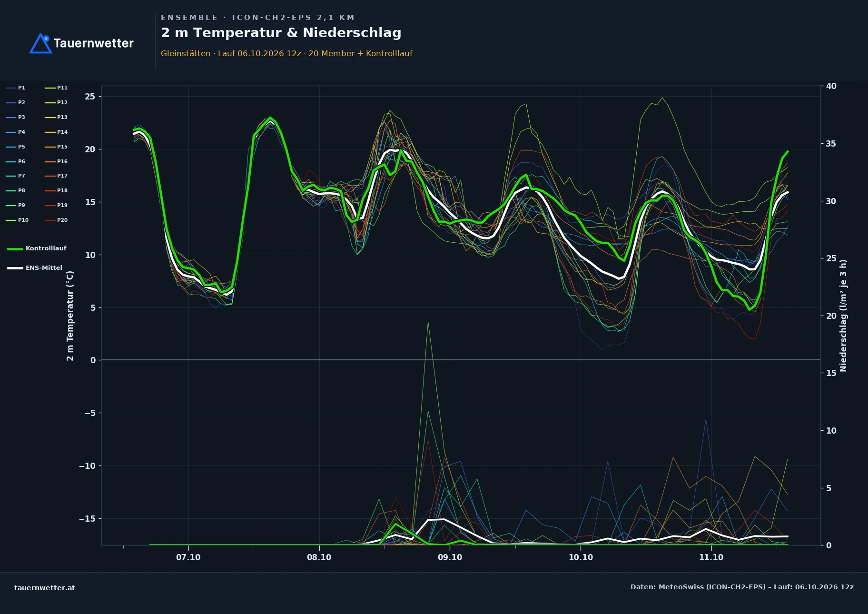Click the P5 legend color line

pyautogui.click(x=11, y=147)
